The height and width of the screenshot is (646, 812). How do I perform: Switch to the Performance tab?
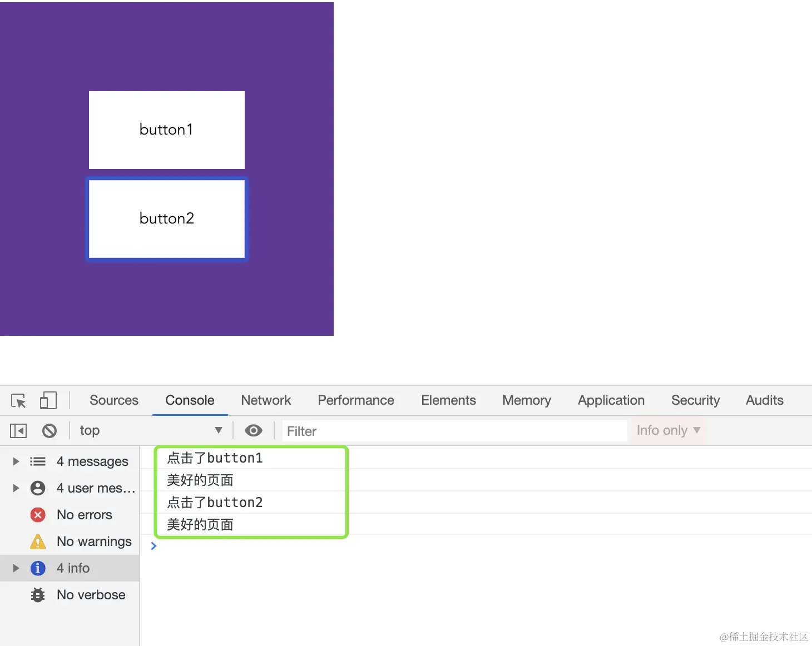coord(356,400)
